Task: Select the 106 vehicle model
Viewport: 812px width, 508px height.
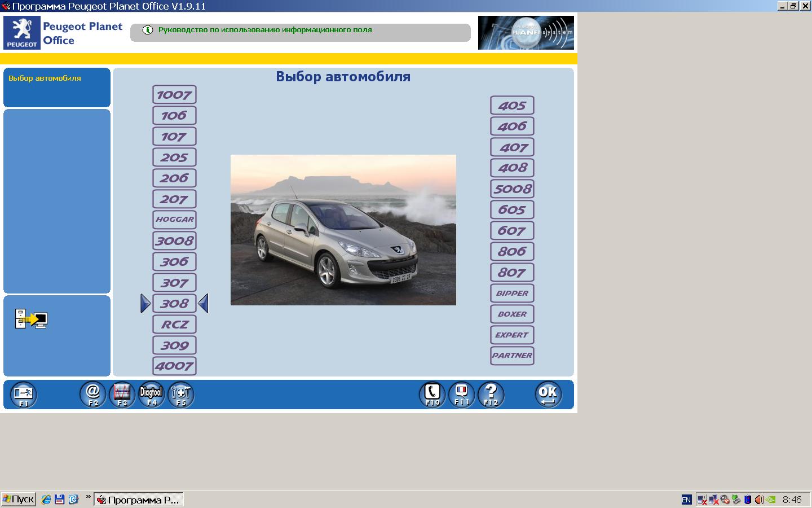Action: pos(174,116)
